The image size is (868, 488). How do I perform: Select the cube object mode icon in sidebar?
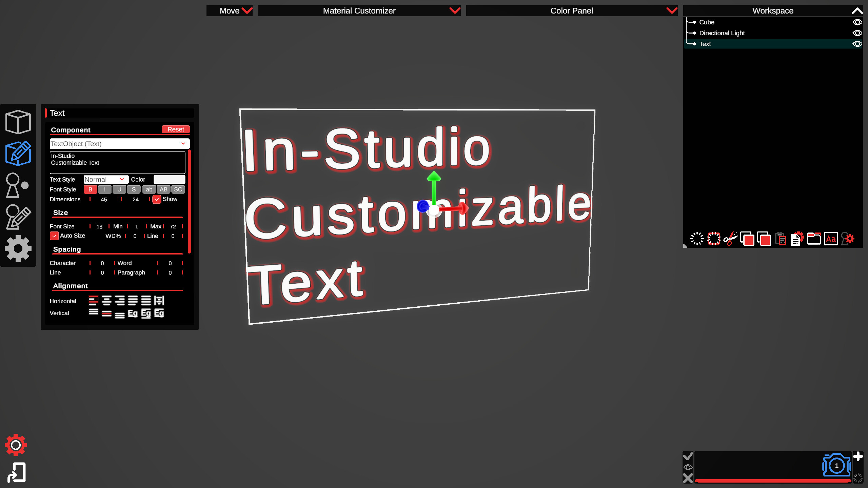tap(18, 122)
